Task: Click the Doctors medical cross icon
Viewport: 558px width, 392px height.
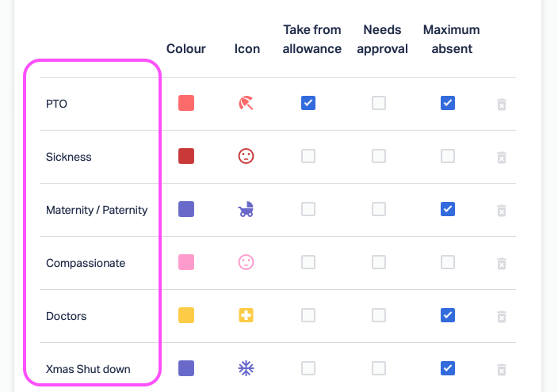Action: click(x=246, y=315)
